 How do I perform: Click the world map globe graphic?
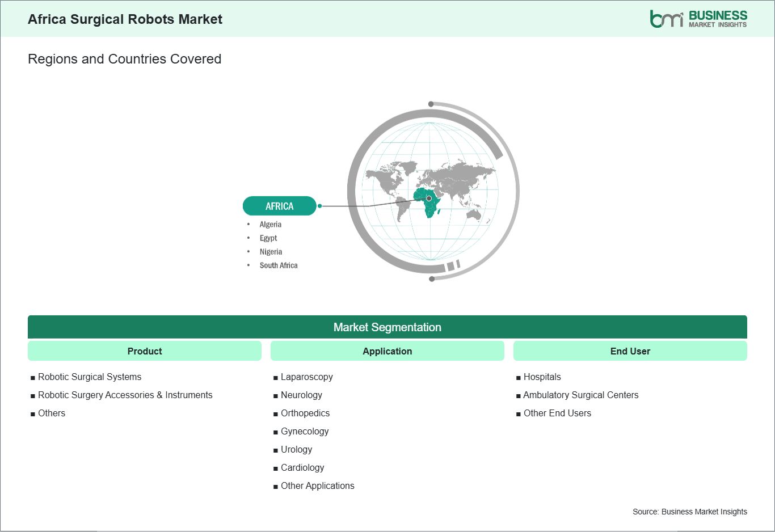pyautogui.click(x=433, y=191)
